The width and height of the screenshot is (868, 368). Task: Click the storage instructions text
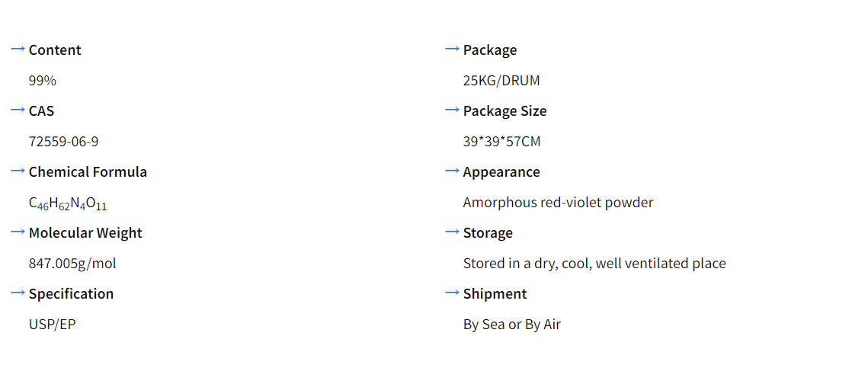click(594, 264)
